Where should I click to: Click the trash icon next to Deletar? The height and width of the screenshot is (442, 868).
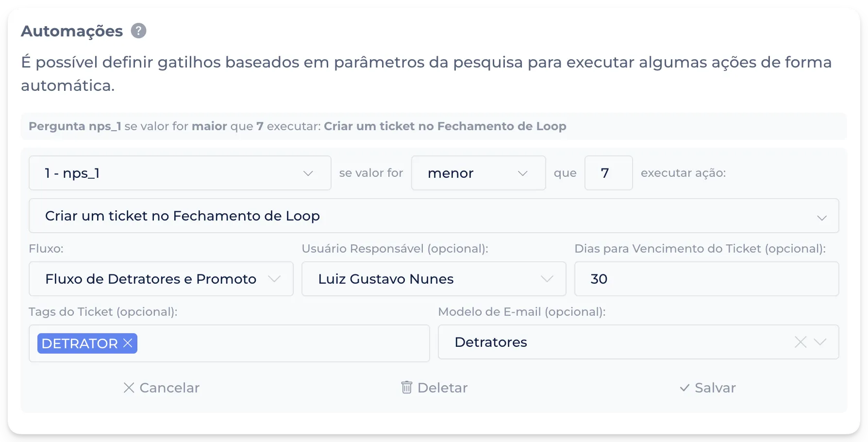point(407,388)
